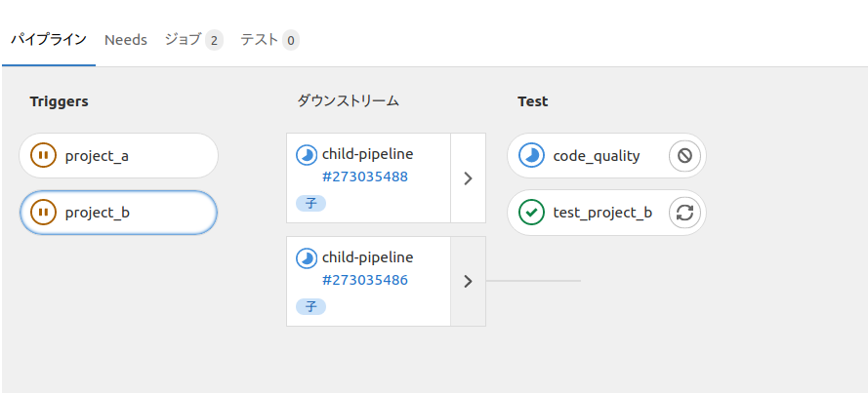Click the manual pause icon on project_a
868x393 pixels.
point(43,156)
